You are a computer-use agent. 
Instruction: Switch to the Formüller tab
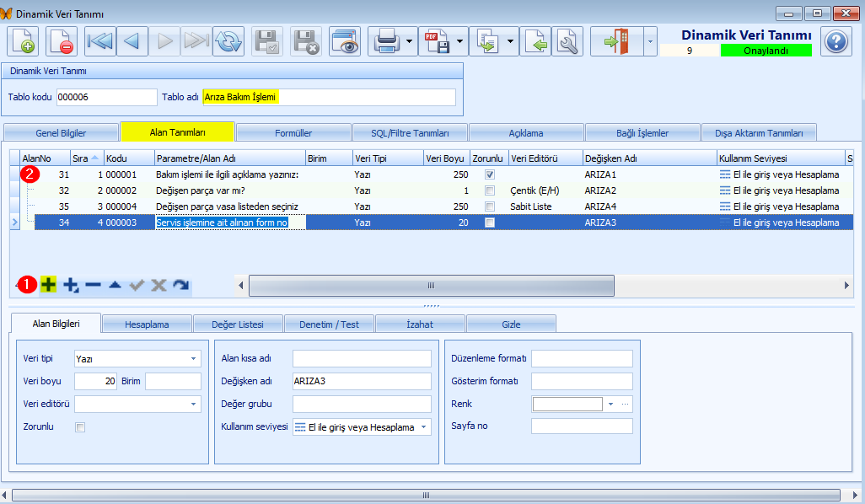[293, 133]
